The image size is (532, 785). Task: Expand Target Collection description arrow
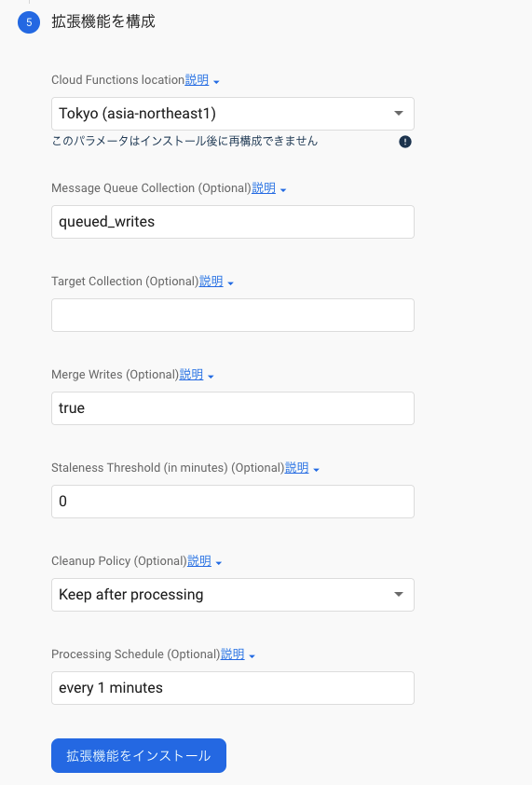click(x=231, y=282)
